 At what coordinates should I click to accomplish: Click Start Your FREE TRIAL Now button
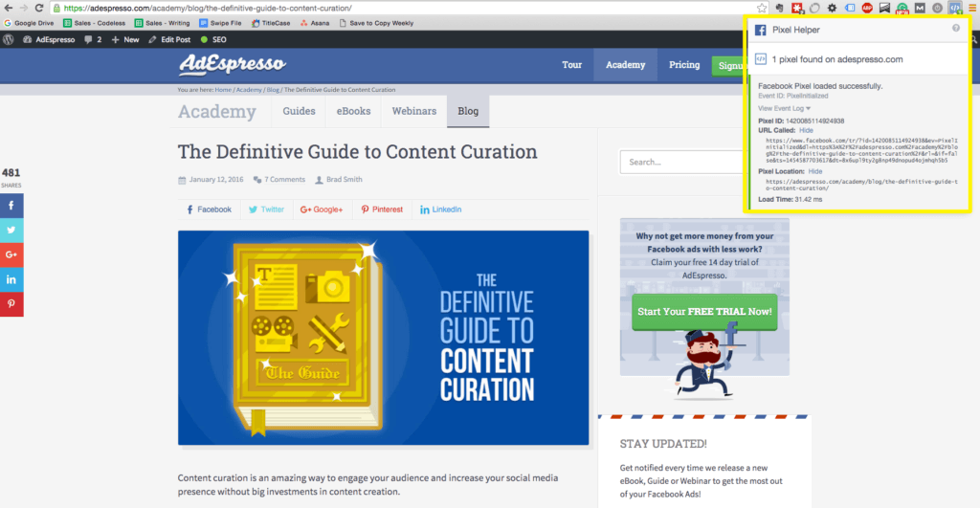[704, 312]
